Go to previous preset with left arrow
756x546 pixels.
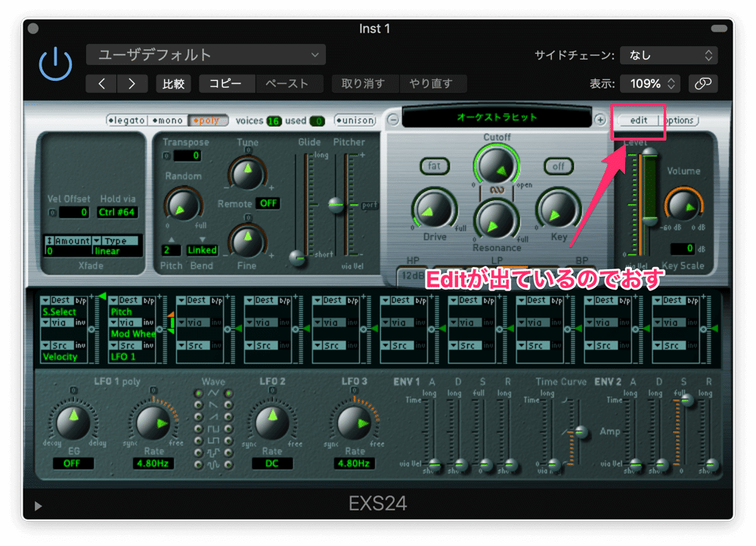(101, 84)
